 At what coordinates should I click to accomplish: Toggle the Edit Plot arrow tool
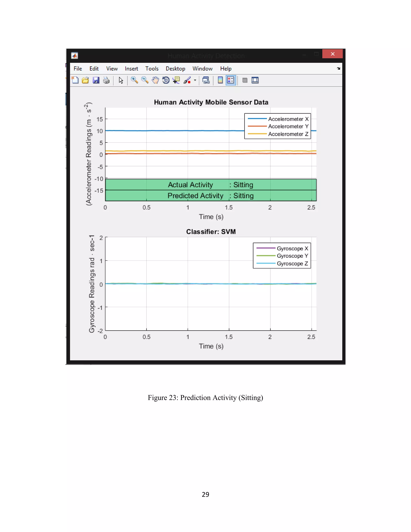[x=121, y=80]
